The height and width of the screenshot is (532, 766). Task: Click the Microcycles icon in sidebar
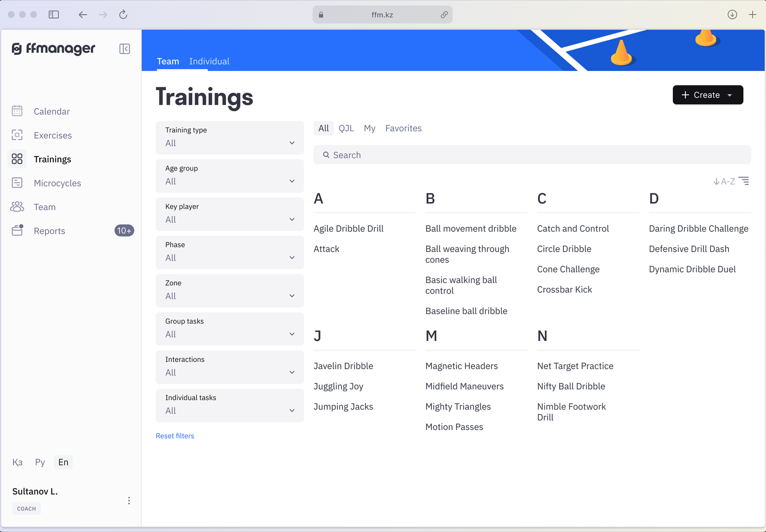point(17,183)
